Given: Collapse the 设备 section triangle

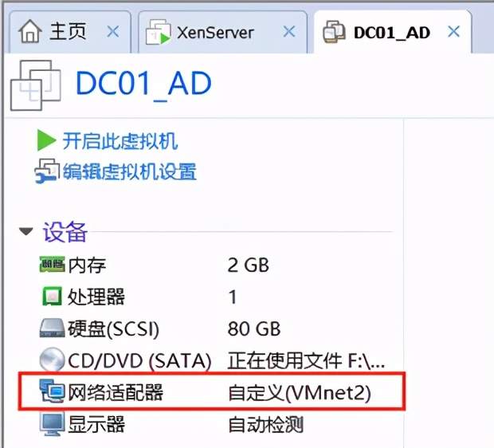Looking at the screenshot, I should click(x=25, y=231).
